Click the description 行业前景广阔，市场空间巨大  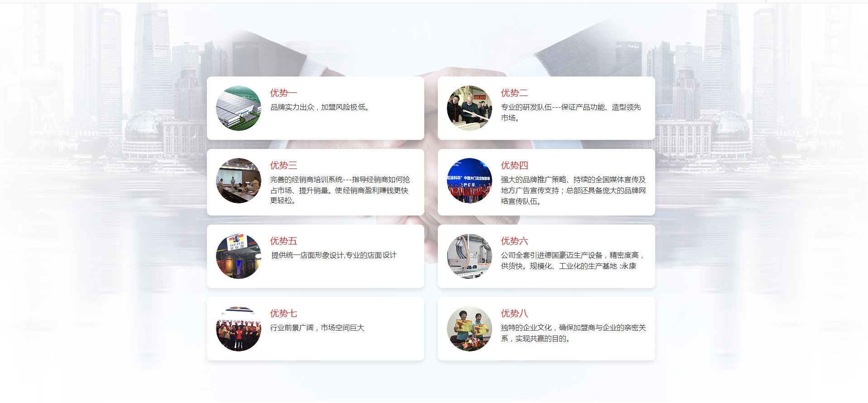click(317, 328)
